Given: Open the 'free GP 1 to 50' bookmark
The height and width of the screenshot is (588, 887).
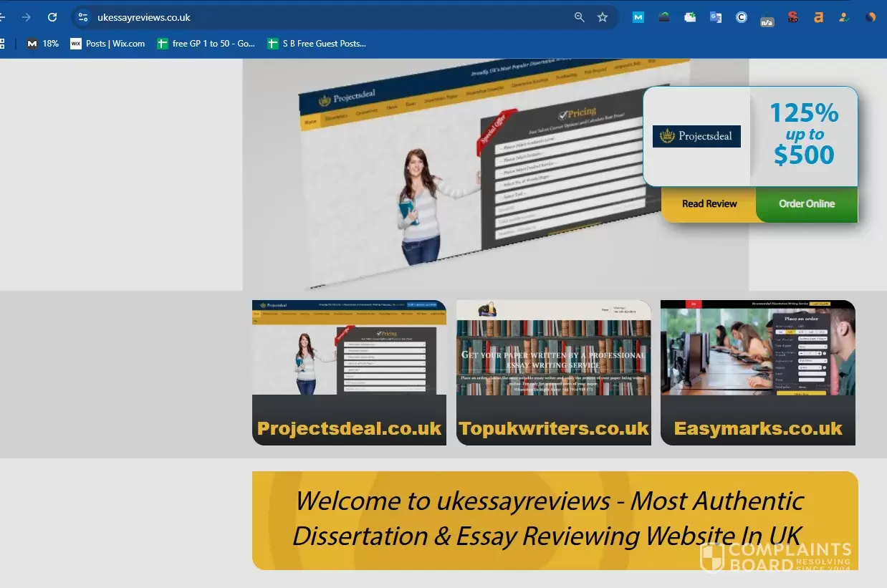Looking at the screenshot, I should pos(206,44).
